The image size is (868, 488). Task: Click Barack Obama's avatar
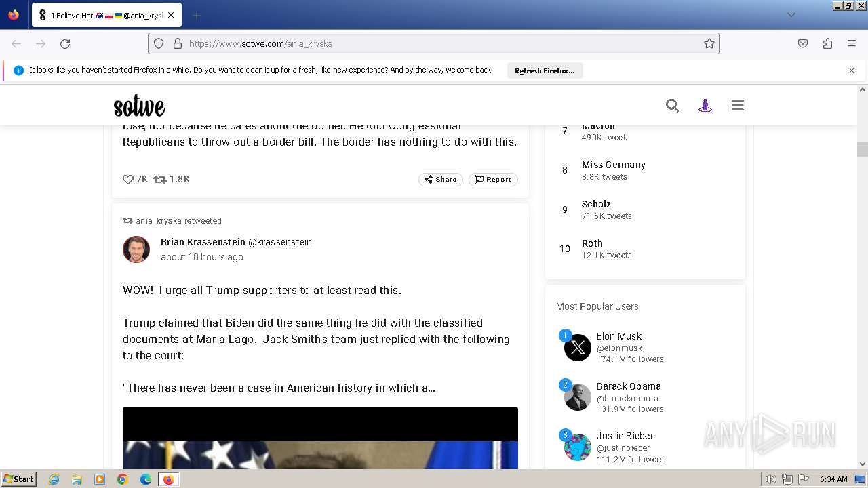click(x=578, y=397)
